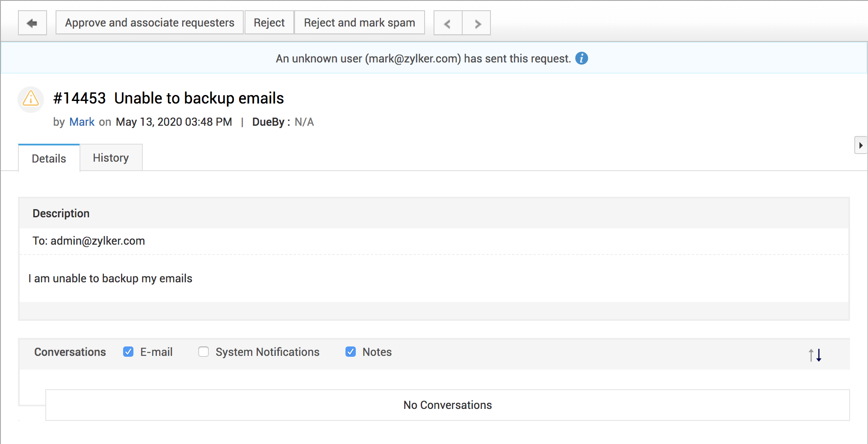This screenshot has height=444, width=868.
Task: Click the DueBy N/A value
Action: coord(304,122)
